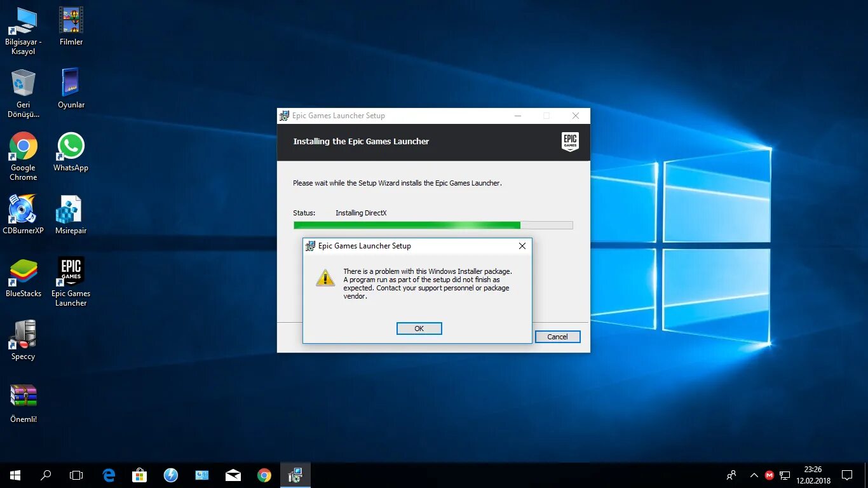868x488 pixels.
Task: Select the Oyunlar desktop icon
Action: pyautogui.click(x=71, y=90)
